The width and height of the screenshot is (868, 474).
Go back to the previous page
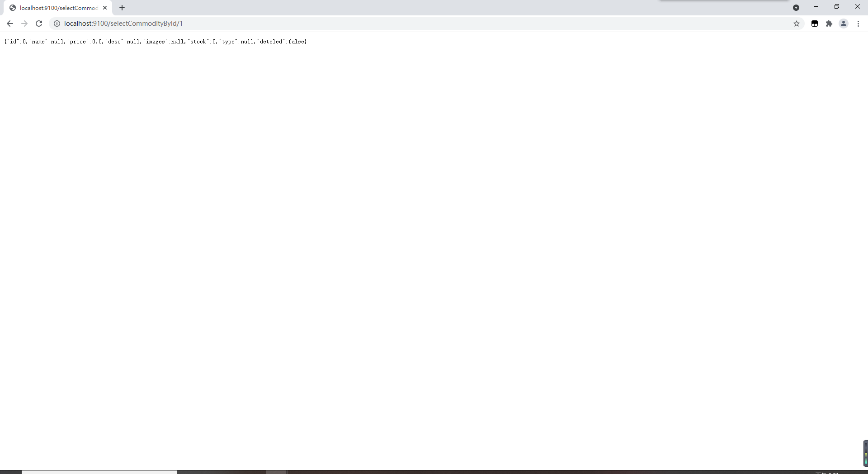click(10, 24)
